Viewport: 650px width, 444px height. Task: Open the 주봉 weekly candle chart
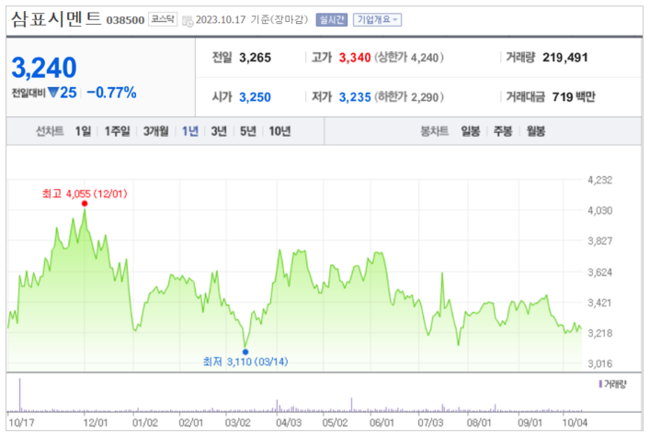[502, 131]
